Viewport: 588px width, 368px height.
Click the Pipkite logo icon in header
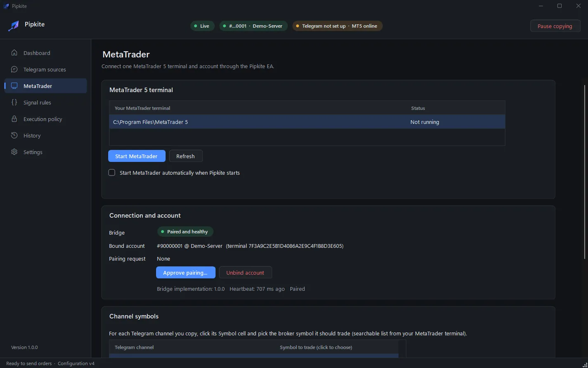[x=14, y=26]
